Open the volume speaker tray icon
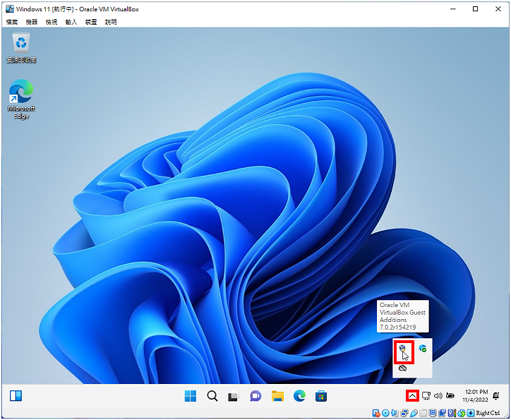This screenshot has width=511, height=420. [438, 396]
